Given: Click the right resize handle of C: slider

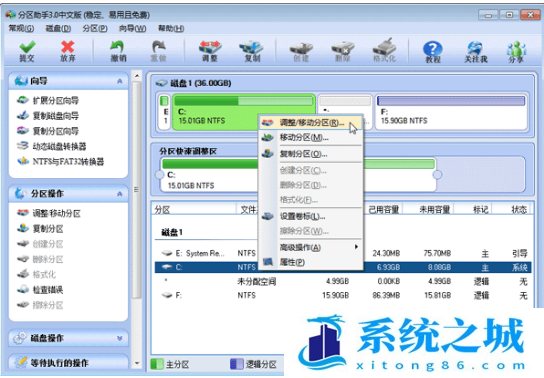Looking at the screenshot, I should tap(437, 175).
